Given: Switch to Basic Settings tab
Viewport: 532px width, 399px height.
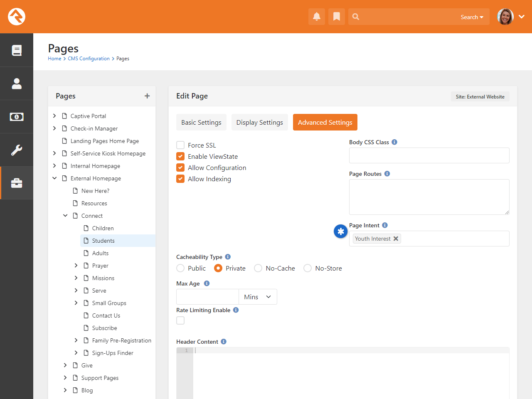Looking at the screenshot, I should 201,122.
